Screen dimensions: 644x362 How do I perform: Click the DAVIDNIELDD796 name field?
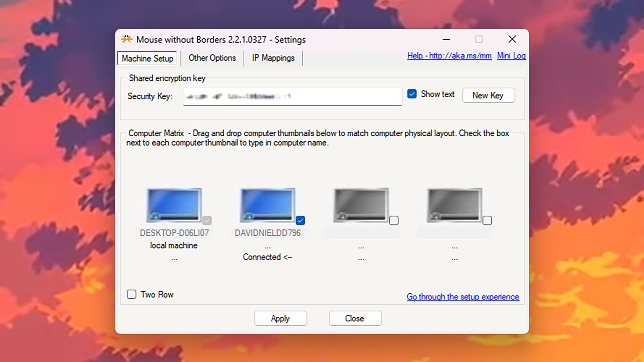point(268,233)
